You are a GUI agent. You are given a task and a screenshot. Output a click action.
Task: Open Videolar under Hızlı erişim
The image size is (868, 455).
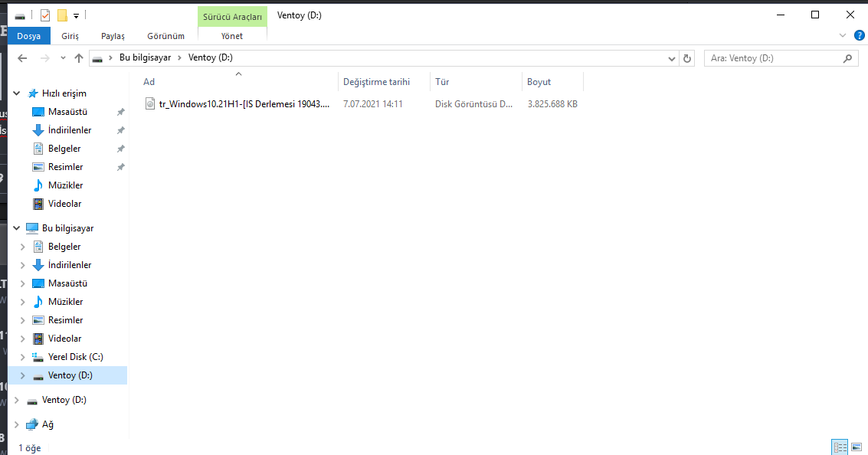[x=65, y=203]
